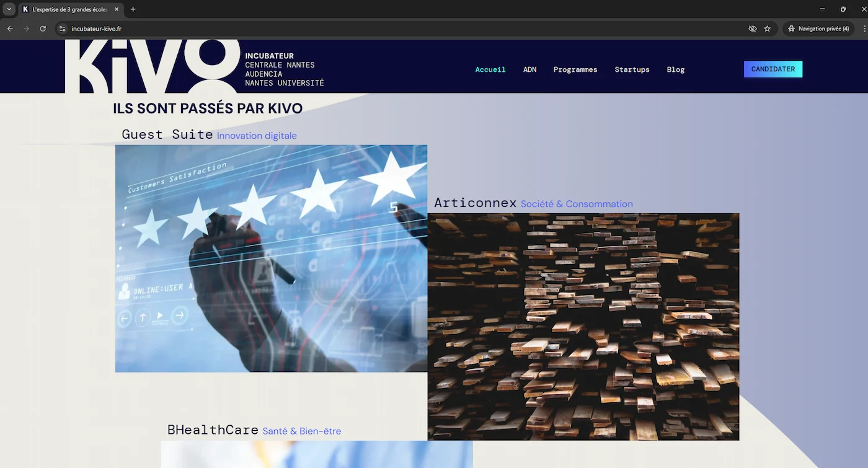Click the tracking protection eye icon
The height and width of the screenshot is (468, 868).
tap(753, 29)
